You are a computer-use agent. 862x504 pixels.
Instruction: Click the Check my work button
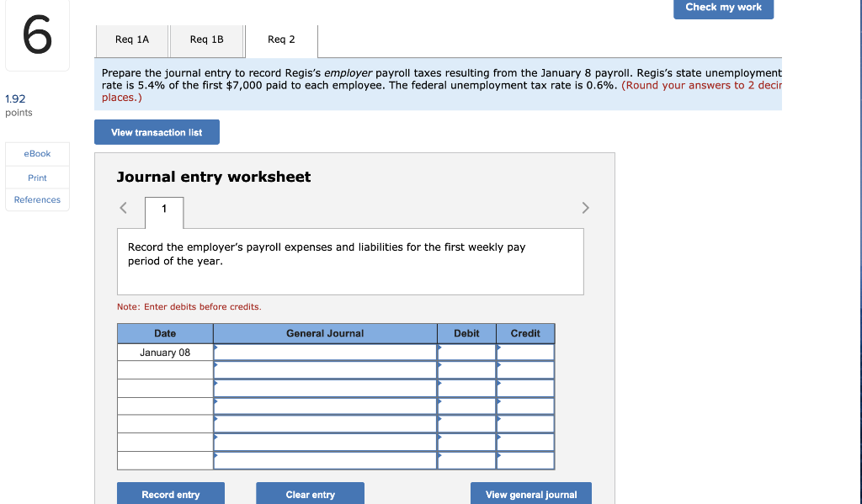click(x=723, y=8)
